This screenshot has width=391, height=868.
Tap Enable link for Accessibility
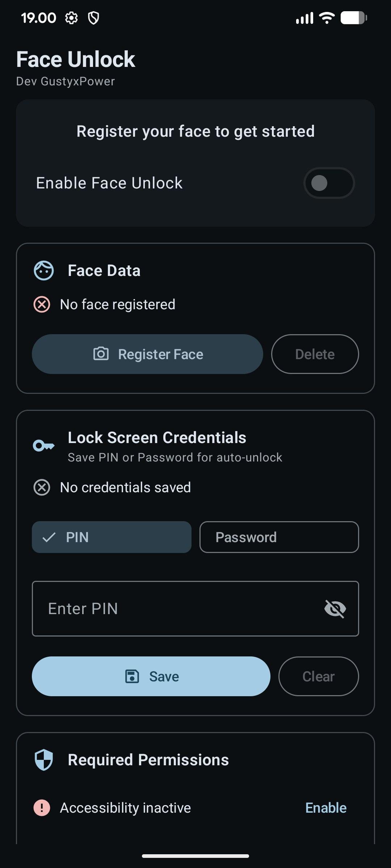(326, 808)
